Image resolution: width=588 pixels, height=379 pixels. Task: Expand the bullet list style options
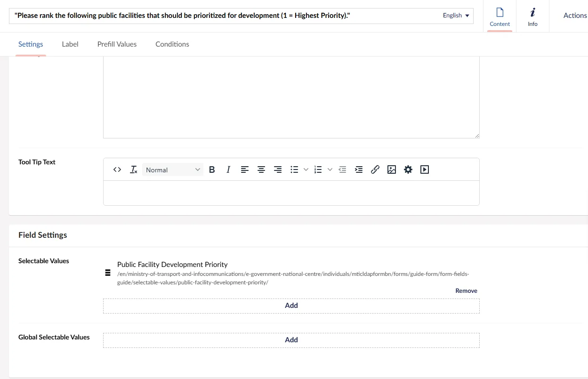tap(306, 170)
